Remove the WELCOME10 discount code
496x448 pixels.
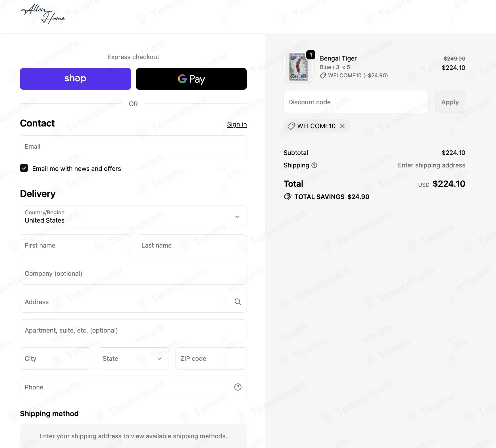pyautogui.click(x=342, y=126)
